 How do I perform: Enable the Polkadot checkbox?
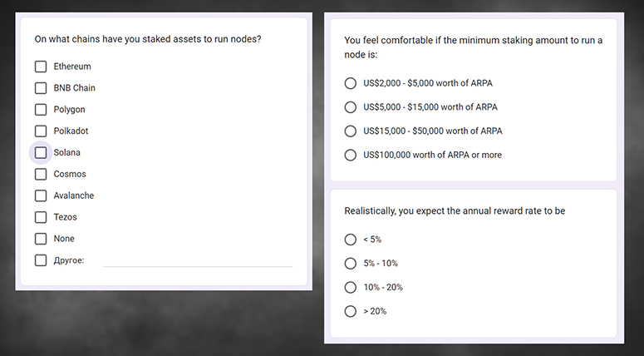[x=41, y=131]
